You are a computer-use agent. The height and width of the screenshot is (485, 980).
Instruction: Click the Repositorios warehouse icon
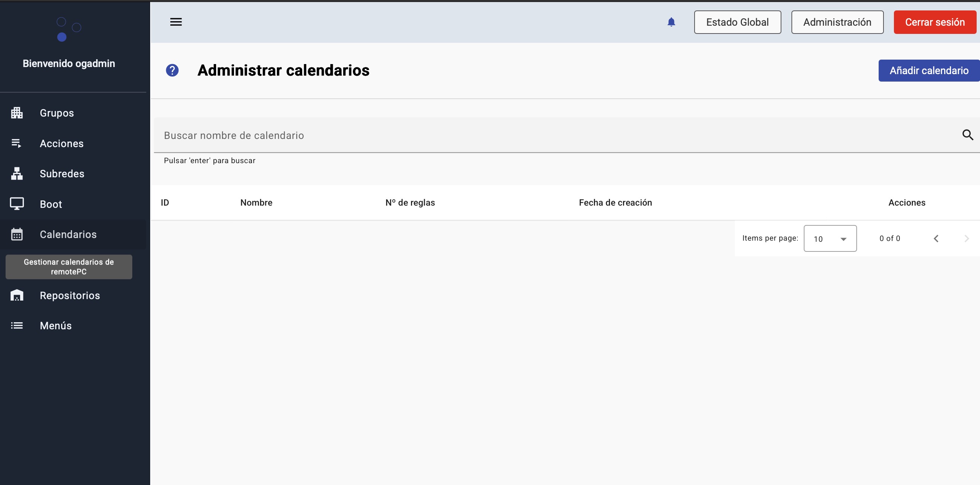[17, 295]
